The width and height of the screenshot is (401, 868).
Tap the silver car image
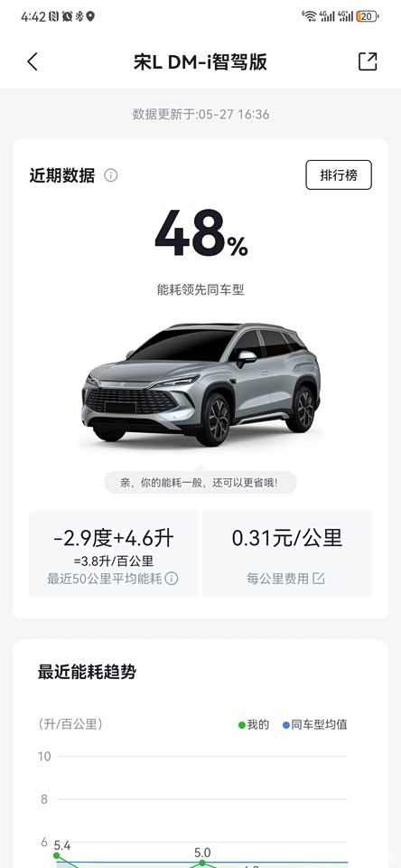click(200, 385)
